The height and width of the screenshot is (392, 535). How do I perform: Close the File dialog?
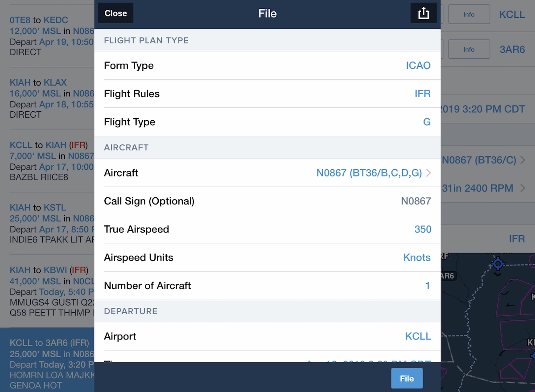116,13
